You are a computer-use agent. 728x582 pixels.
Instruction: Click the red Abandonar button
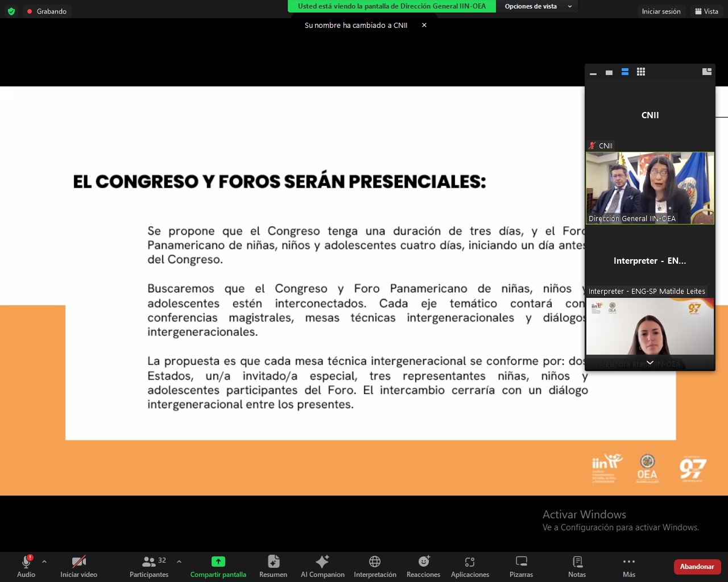pos(697,567)
